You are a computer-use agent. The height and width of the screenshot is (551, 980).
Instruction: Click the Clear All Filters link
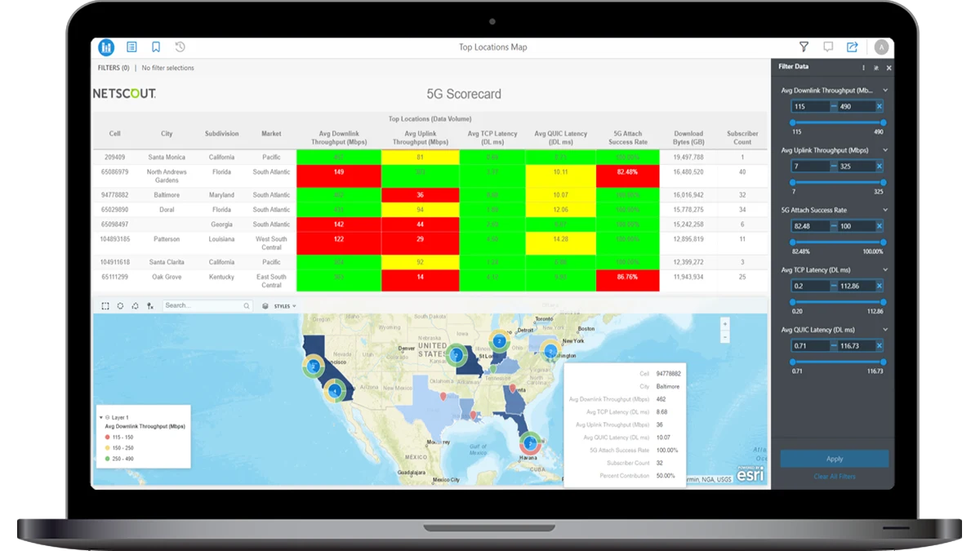pyautogui.click(x=835, y=475)
